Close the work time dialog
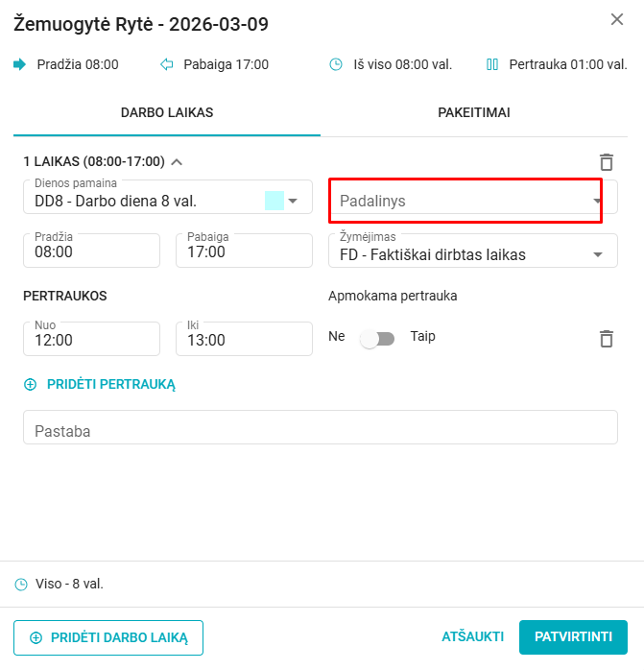Screen dimensions: 644x670 (x=617, y=19)
